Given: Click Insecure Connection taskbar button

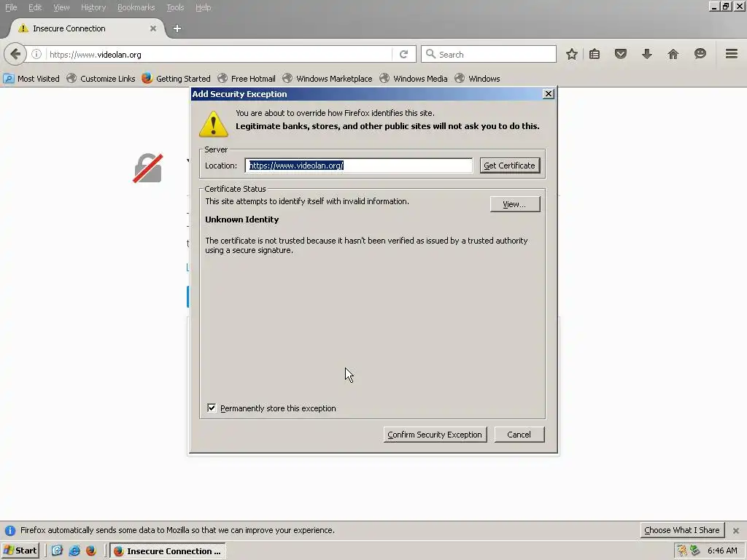Looking at the screenshot, I should [x=168, y=551].
